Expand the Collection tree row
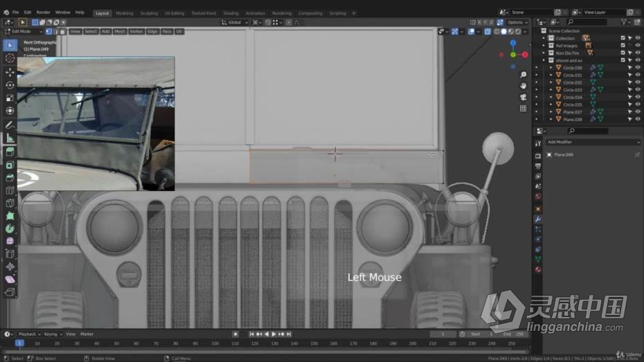This screenshot has height=362, width=644. pyautogui.click(x=544, y=38)
